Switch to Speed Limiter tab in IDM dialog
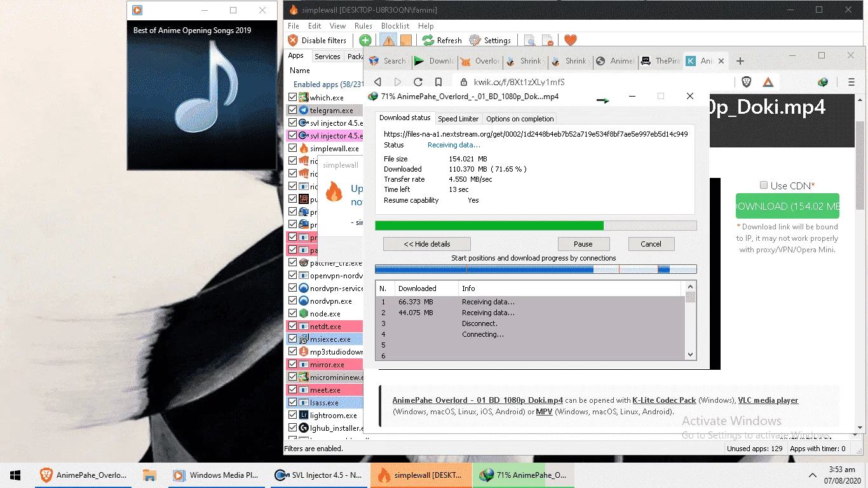Image resolution: width=868 pixels, height=488 pixels. click(458, 119)
